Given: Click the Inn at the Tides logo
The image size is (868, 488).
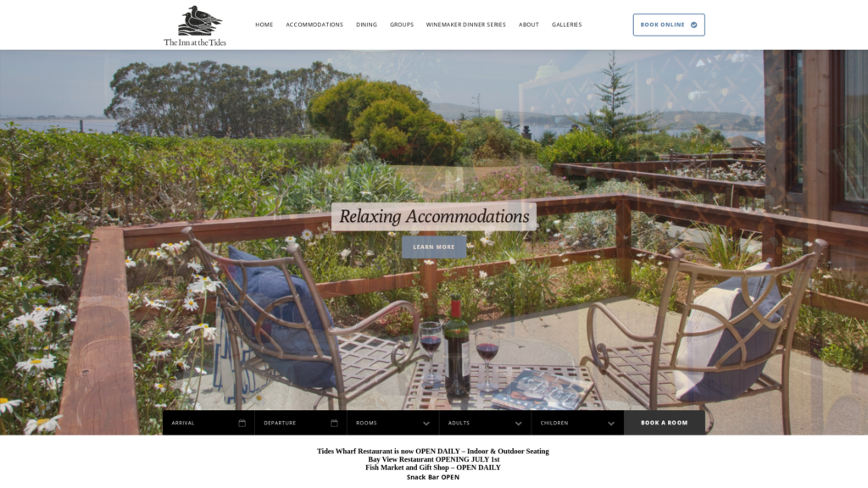Looking at the screenshot, I should pyautogui.click(x=195, y=25).
